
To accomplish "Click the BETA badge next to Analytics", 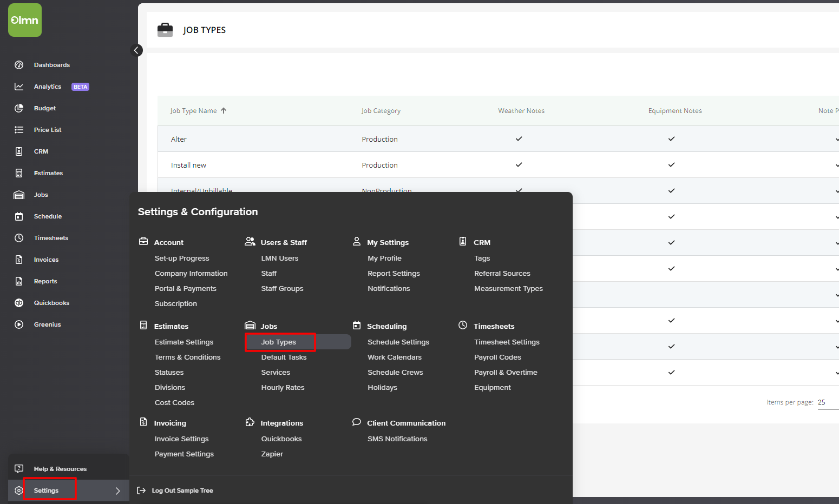I will (81, 87).
